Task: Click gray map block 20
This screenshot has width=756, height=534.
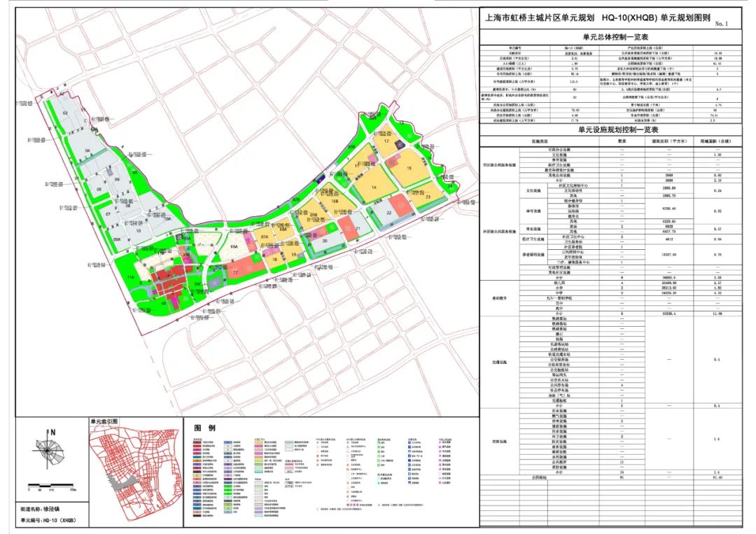Action: point(325,241)
